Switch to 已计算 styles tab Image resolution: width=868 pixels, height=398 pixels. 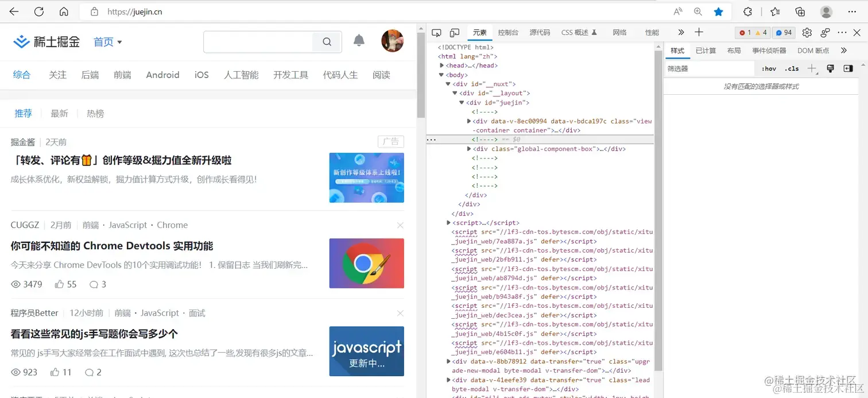tap(706, 51)
